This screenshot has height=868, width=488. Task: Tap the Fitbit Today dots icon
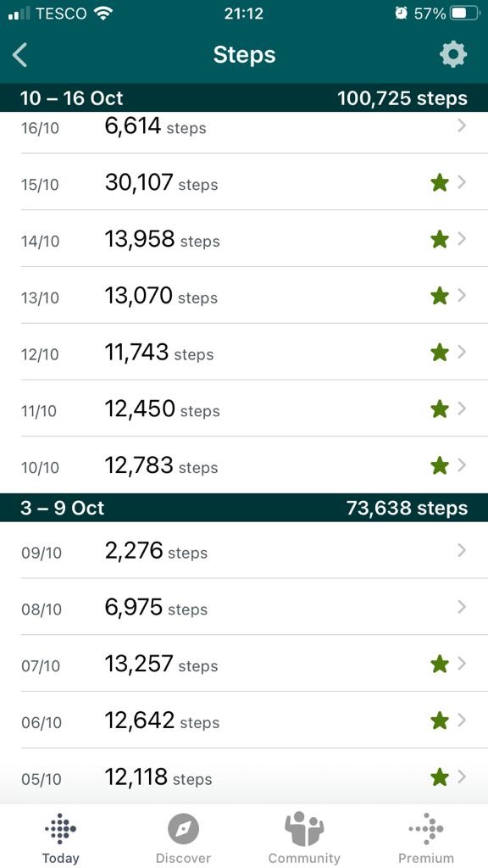point(60,828)
